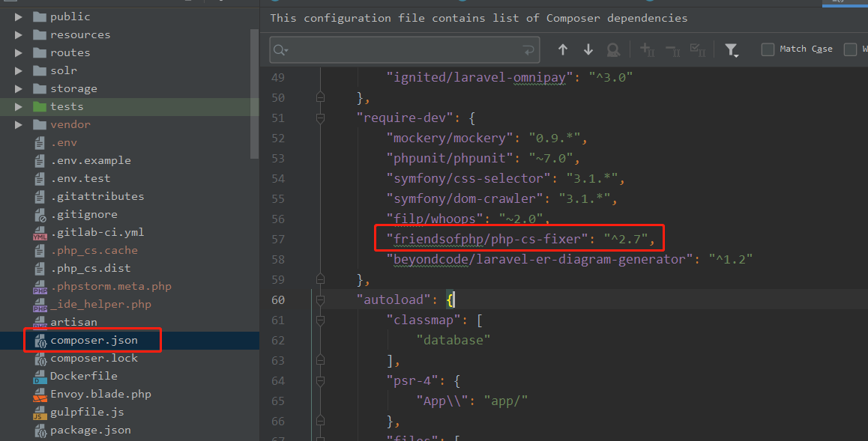Open the search filter funnel icon
This screenshot has width=868, height=441.
pos(732,50)
